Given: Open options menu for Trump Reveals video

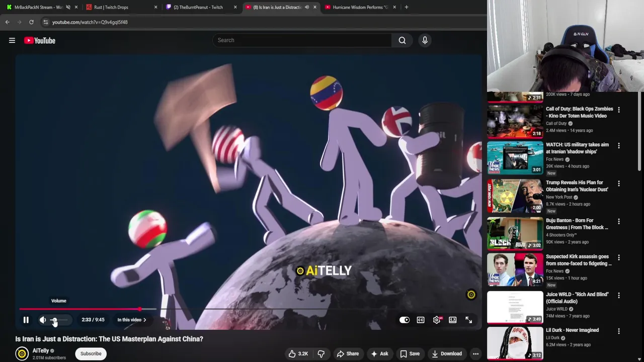Looking at the screenshot, I should (x=619, y=184).
